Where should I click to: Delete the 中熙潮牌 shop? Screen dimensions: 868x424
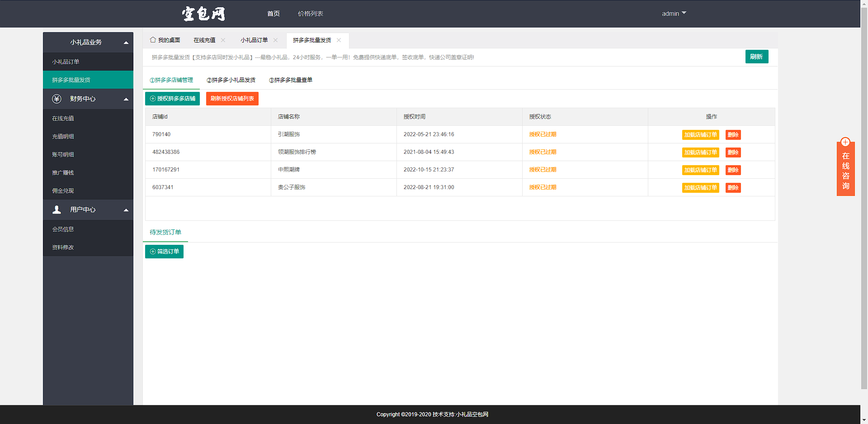(733, 170)
